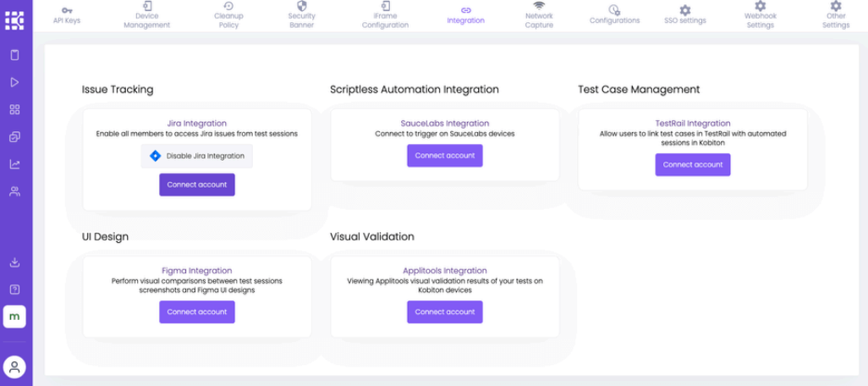Open the help question mark icon
Viewport: 868px width, 386px height.
(15, 289)
